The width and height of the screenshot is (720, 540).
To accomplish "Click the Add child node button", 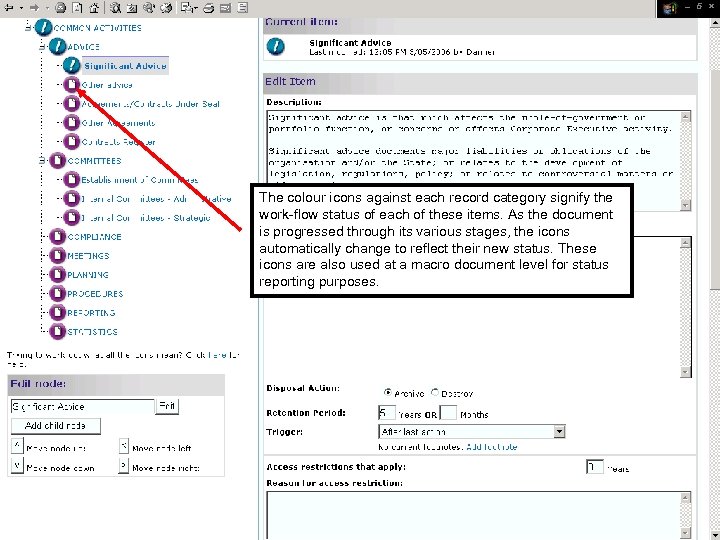I will pos(56,426).
